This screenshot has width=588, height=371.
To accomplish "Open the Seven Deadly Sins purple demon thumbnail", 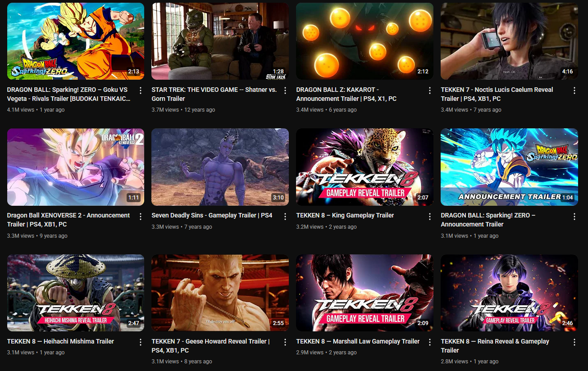I will 220,167.
